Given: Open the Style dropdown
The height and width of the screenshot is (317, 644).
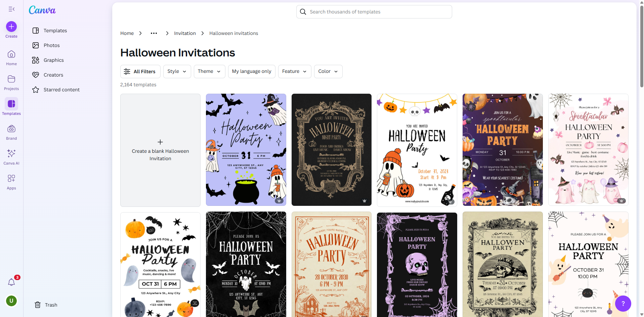Looking at the screenshot, I should (177, 71).
